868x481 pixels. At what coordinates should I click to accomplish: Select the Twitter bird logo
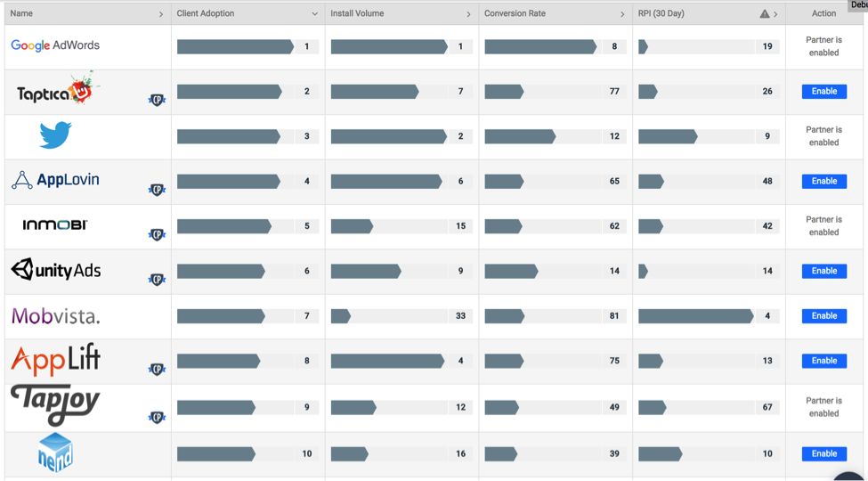pyautogui.click(x=55, y=135)
